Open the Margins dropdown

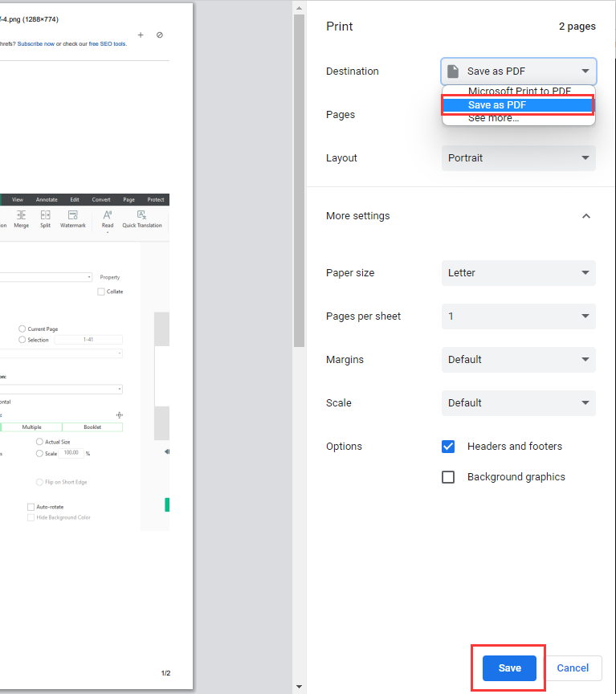coord(518,360)
